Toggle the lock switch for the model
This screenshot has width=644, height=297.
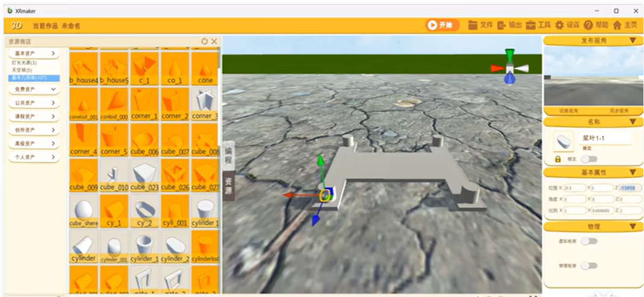(x=589, y=159)
